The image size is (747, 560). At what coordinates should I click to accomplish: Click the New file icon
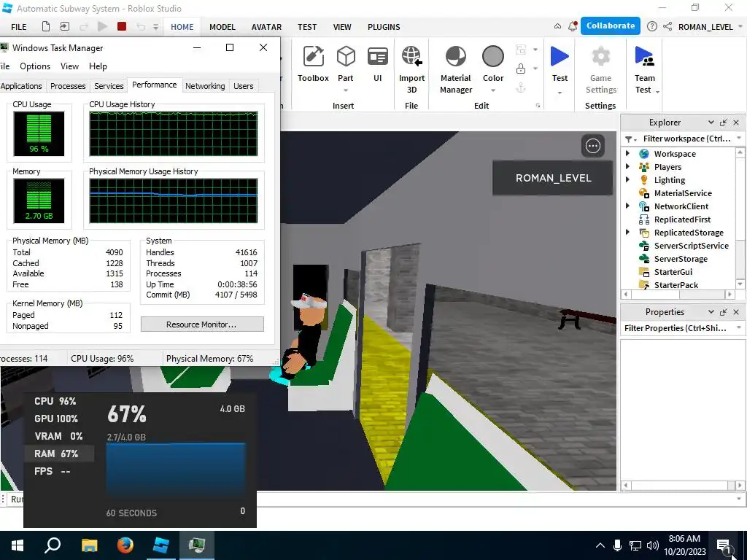(46, 27)
